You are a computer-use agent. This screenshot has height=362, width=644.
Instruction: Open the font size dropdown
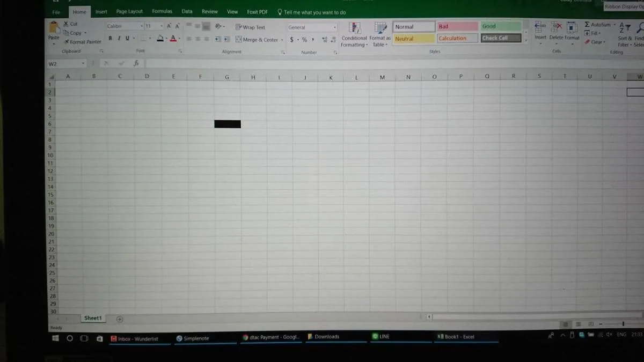click(x=162, y=26)
